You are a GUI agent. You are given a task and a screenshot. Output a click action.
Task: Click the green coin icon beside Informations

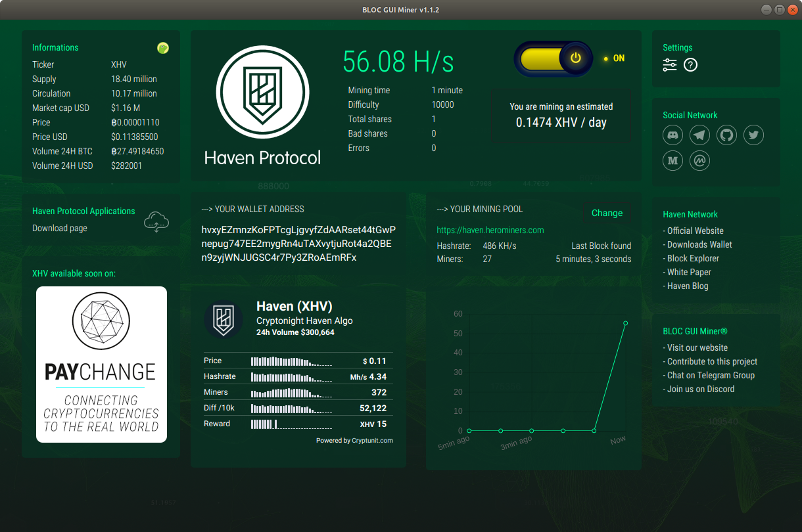pos(163,47)
